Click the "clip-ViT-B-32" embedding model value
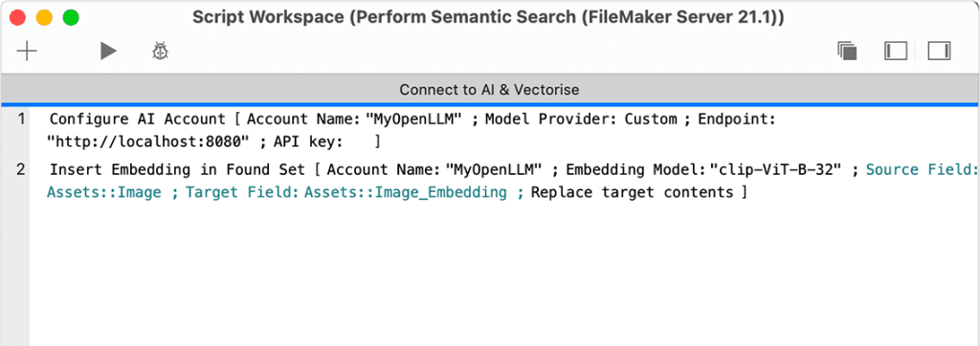This screenshot has height=346, width=980. click(775, 169)
